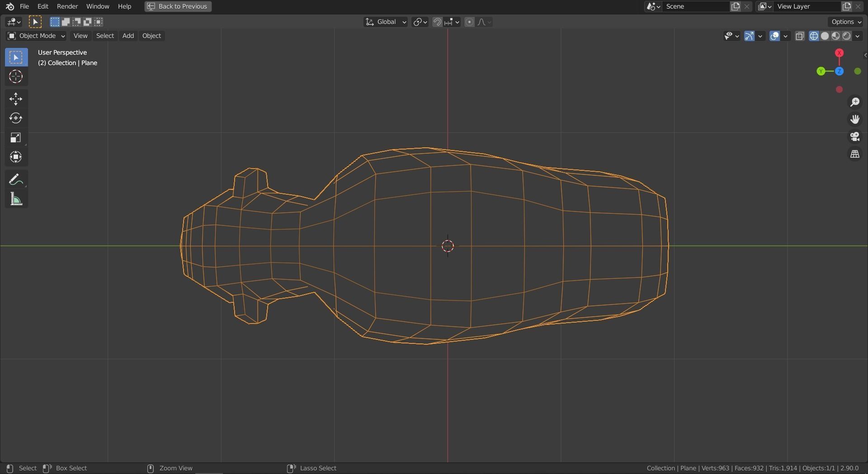
Task: Open the Global transform orientation dropdown
Action: 386,22
